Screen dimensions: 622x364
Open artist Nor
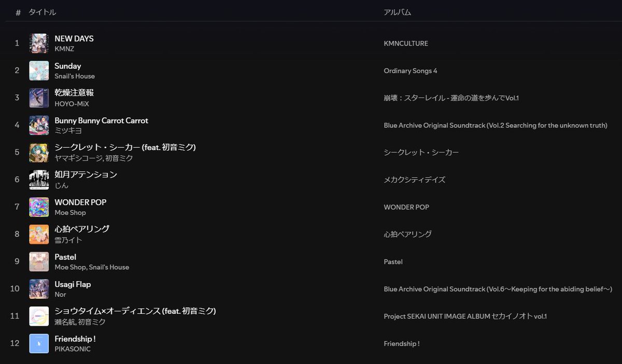click(x=60, y=295)
